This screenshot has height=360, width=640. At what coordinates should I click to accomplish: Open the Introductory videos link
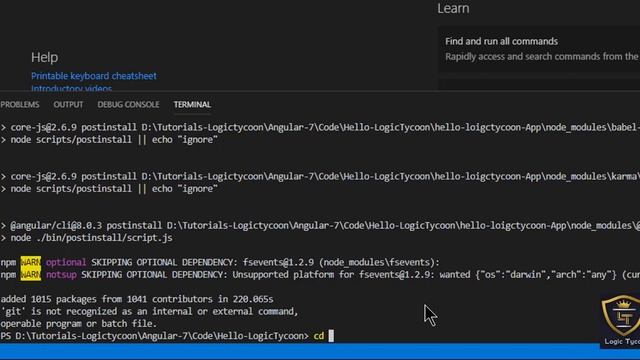pyautogui.click(x=71, y=88)
